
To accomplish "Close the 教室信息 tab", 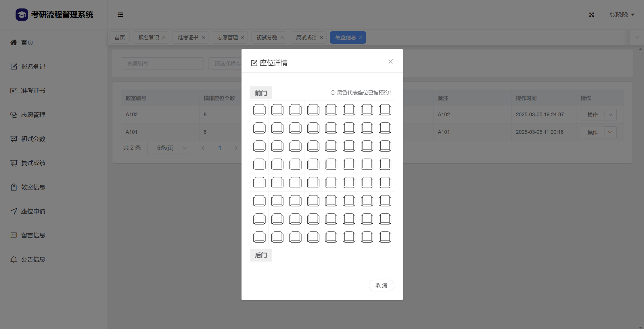I will click(x=361, y=38).
